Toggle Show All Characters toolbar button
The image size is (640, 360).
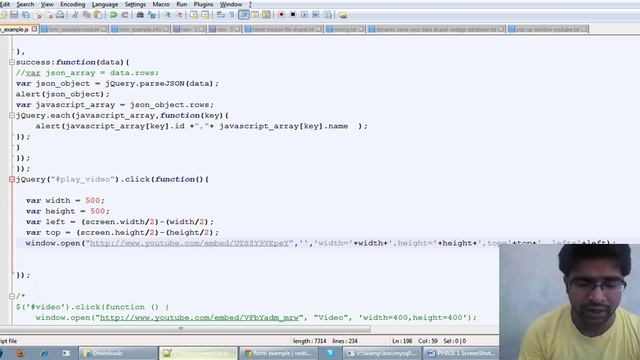pyautogui.click(x=232, y=15)
